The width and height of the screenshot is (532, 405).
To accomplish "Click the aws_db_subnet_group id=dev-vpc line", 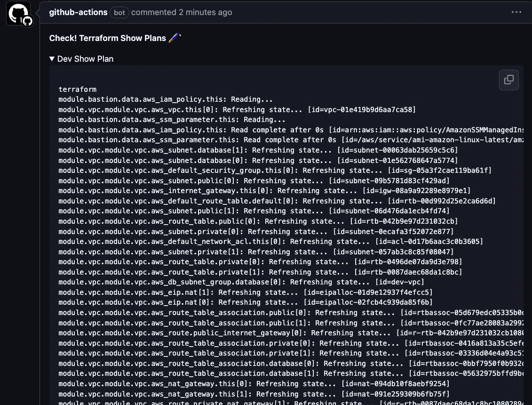I will pyautogui.click(x=241, y=282).
